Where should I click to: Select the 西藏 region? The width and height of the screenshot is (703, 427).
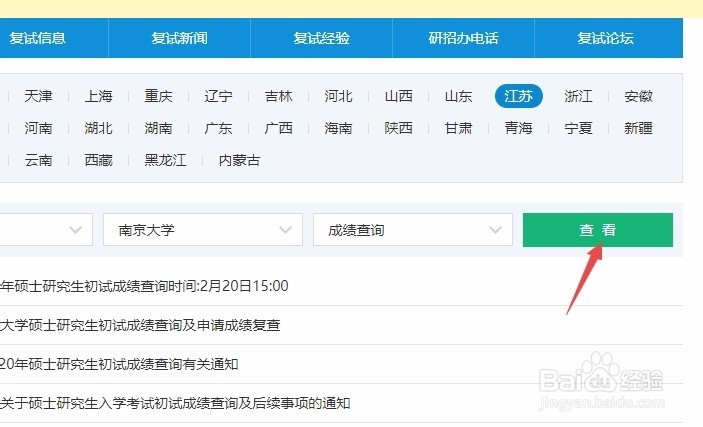click(98, 160)
